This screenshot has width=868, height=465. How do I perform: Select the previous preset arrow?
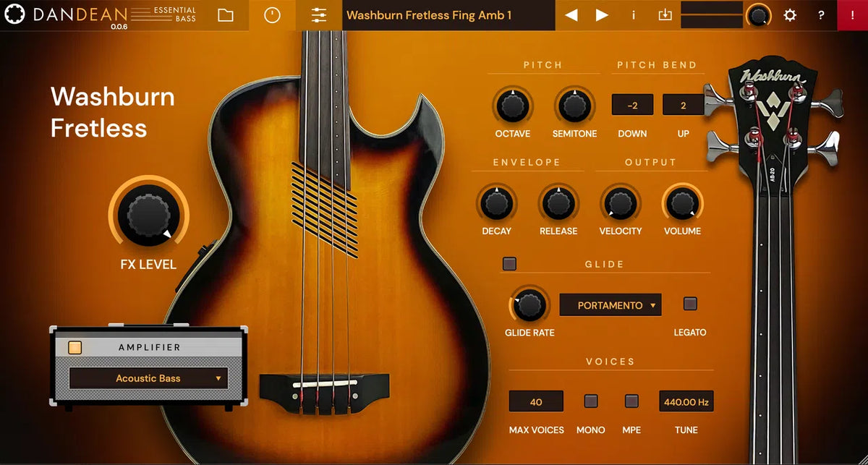571,14
